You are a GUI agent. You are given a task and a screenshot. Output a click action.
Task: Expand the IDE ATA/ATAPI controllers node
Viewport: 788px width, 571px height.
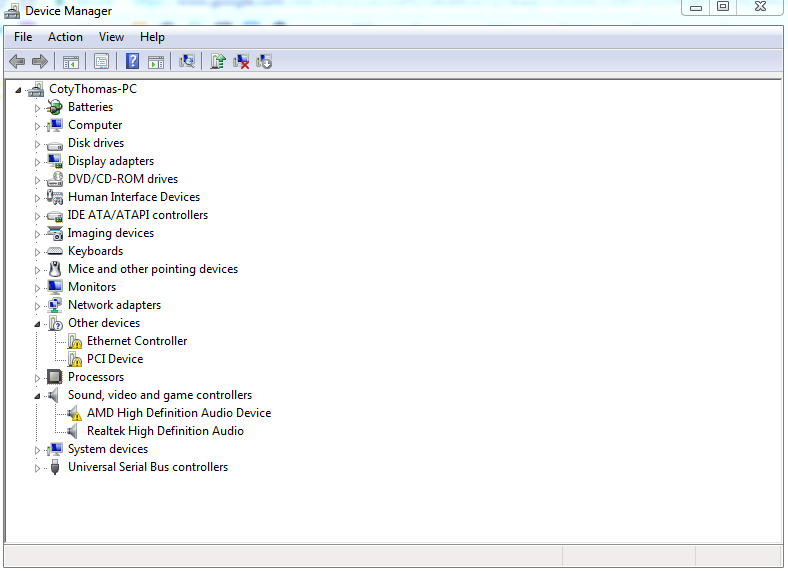[37, 216]
